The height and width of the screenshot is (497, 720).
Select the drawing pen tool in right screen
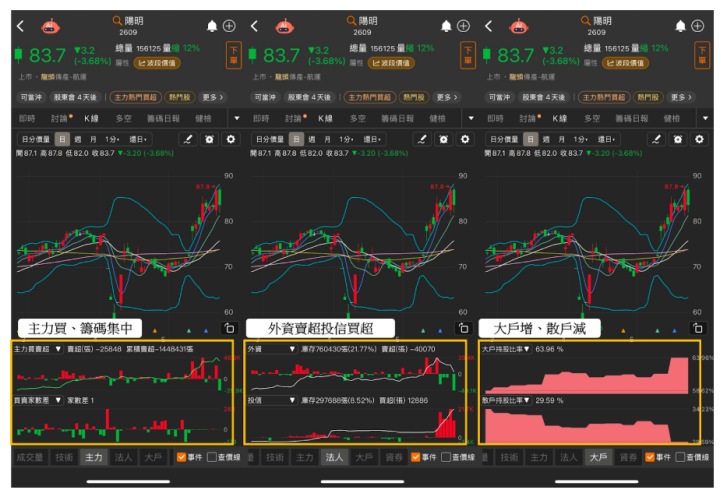(656, 139)
